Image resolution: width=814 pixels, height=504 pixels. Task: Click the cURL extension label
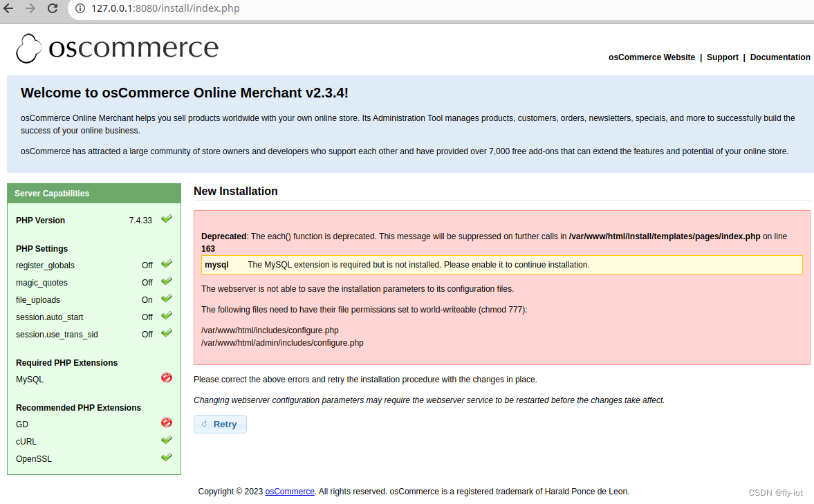[x=26, y=442]
